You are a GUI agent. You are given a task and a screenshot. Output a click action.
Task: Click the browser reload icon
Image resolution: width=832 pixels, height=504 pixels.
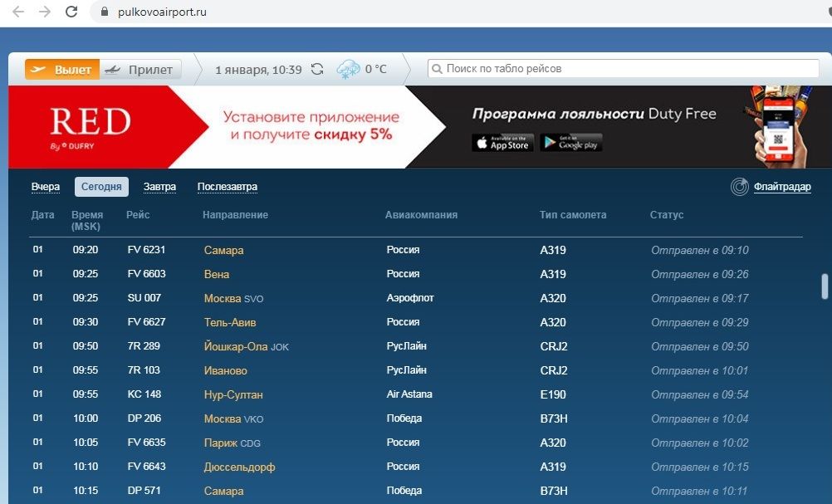coord(71,12)
